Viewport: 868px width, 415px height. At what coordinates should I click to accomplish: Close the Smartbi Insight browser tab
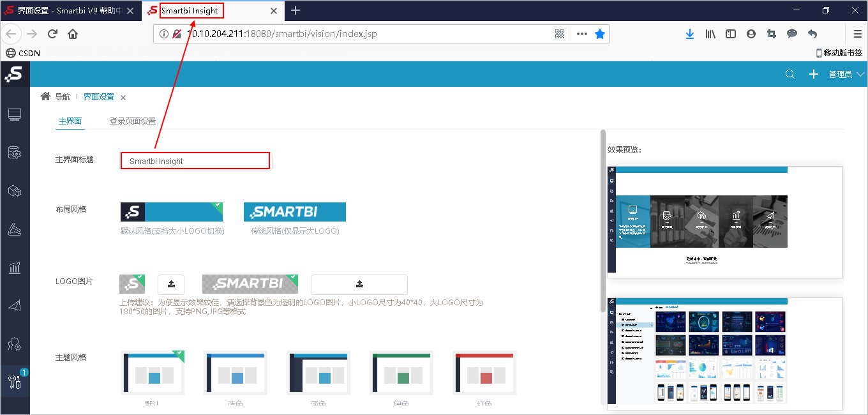pyautogui.click(x=273, y=10)
